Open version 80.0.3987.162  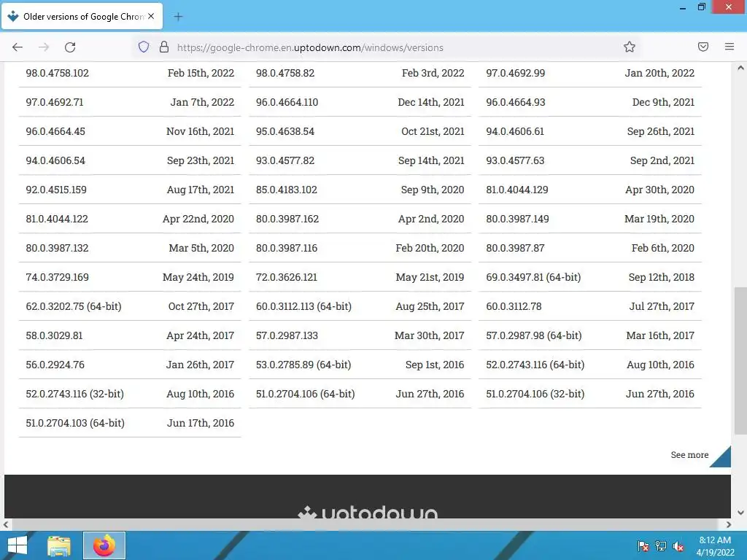point(360,219)
